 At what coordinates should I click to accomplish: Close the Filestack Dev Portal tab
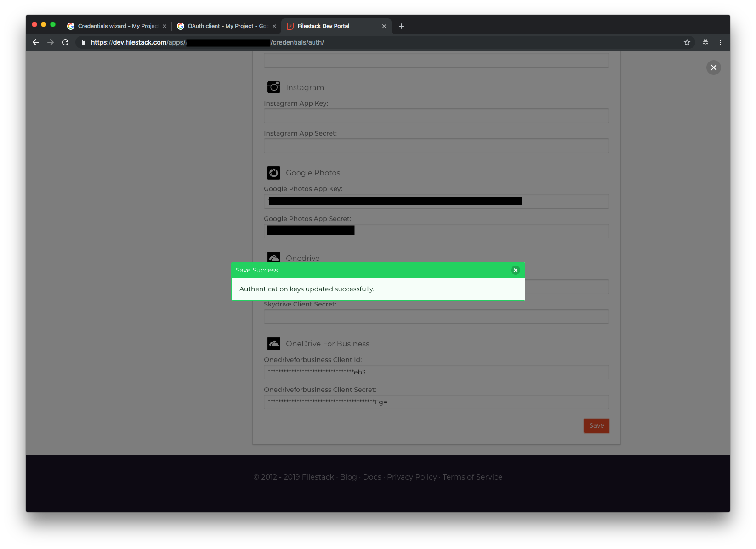[384, 26]
